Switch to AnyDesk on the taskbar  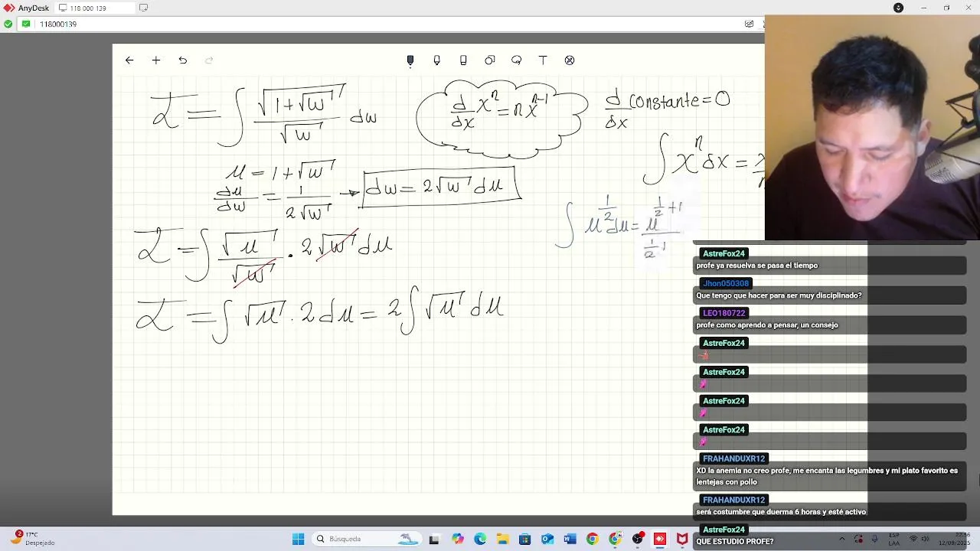[660, 539]
